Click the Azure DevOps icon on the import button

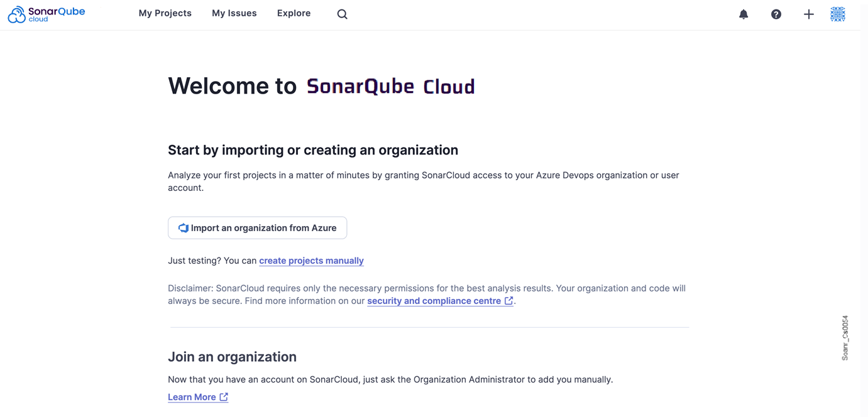tap(182, 227)
